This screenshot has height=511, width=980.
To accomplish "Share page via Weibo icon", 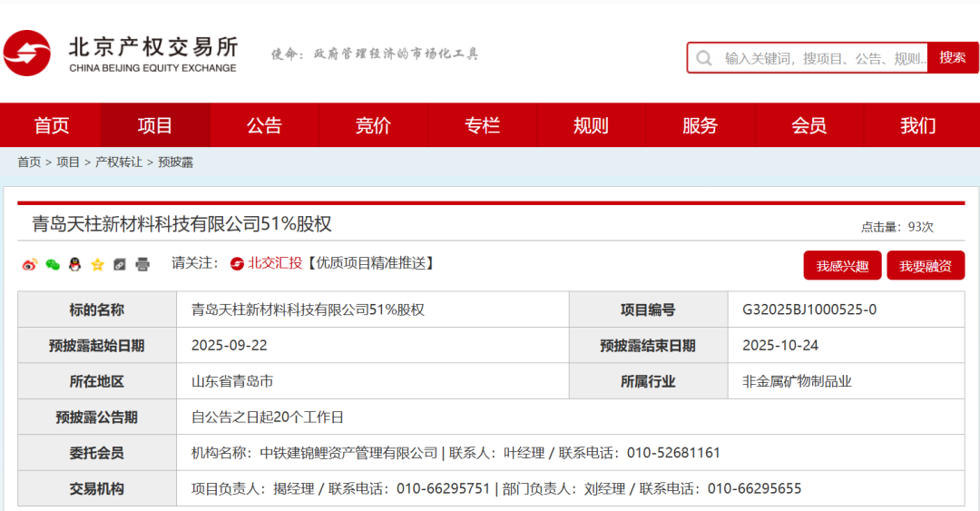I will tap(29, 264).
